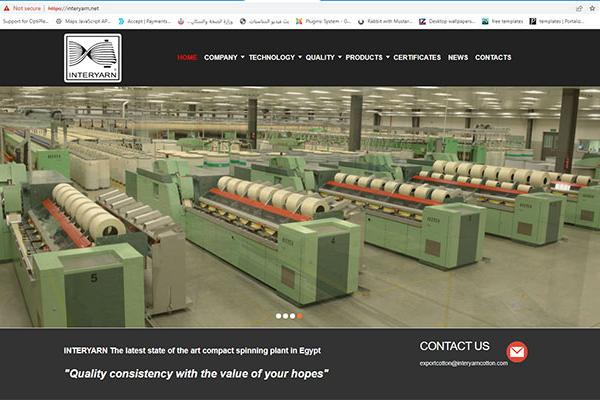600x400 pixels.
Task: Click the red envelope mail icon
Action: [x=517, y=352]
